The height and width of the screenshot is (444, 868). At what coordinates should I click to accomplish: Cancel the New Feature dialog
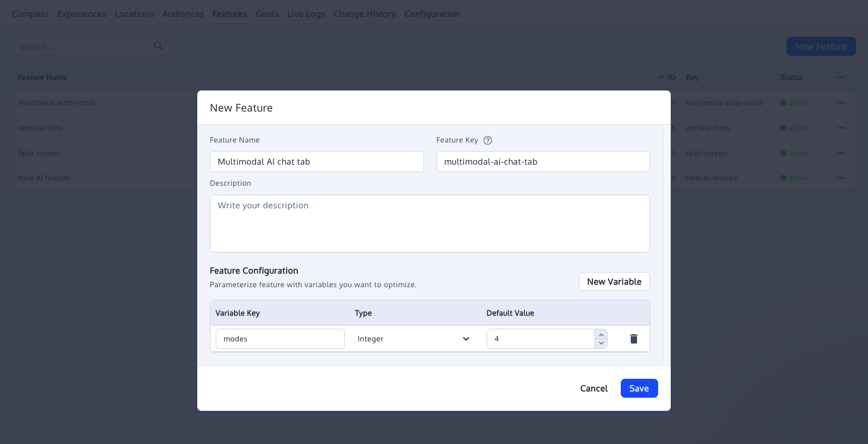594,388
